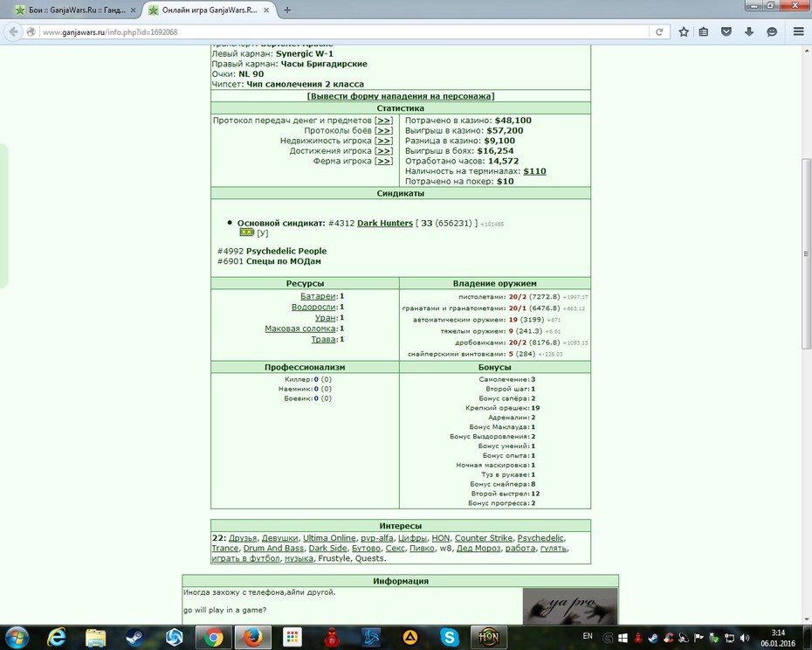Viewport: 812px width, 650px height.
Task: Open the Ultima Online interest link
Action: (329, 538)
